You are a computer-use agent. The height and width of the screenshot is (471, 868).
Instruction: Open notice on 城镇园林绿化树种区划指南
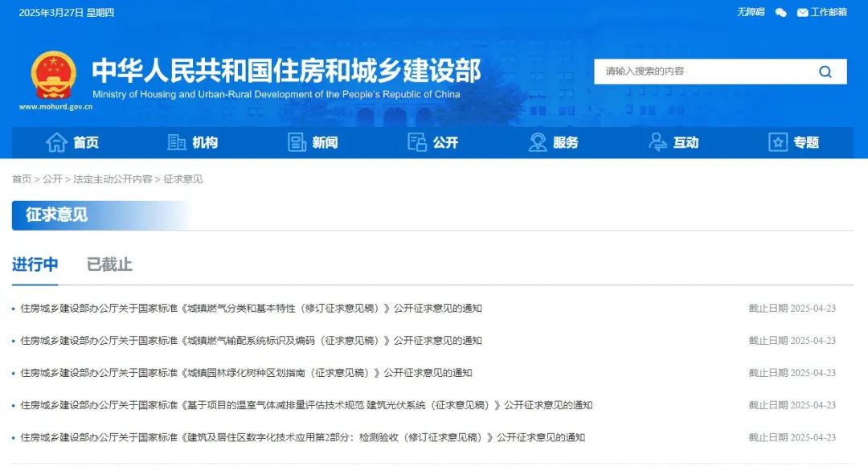(246, 373)
